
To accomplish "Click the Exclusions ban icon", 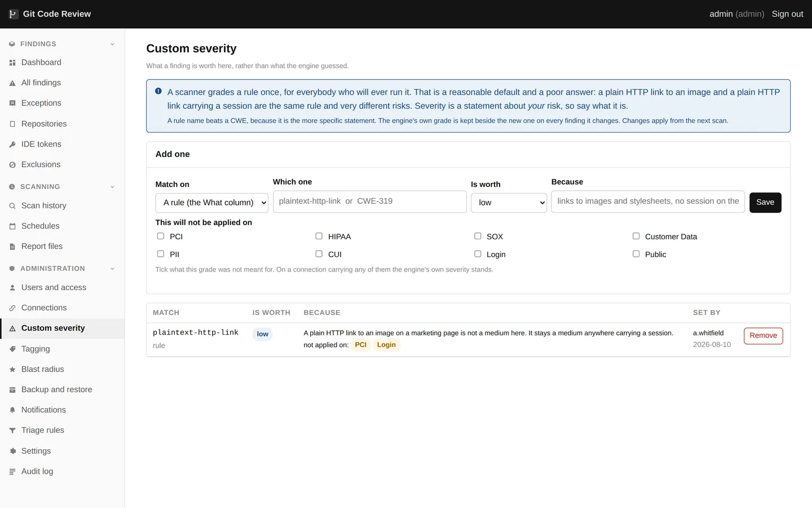I will point(12,165).
